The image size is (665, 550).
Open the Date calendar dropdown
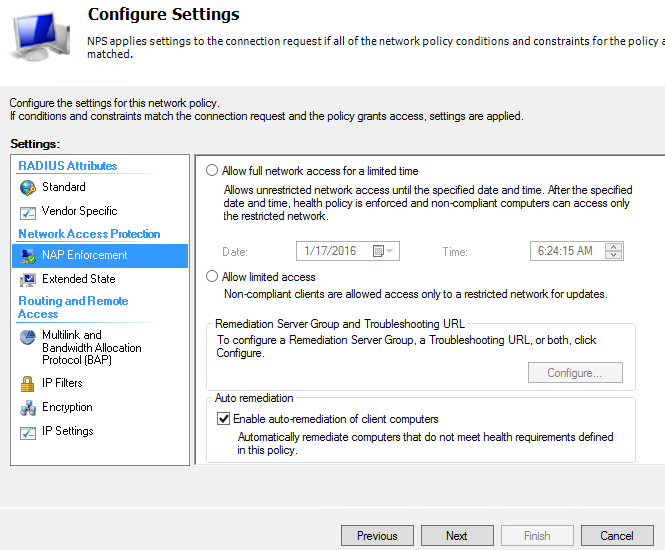click(383, 251)
